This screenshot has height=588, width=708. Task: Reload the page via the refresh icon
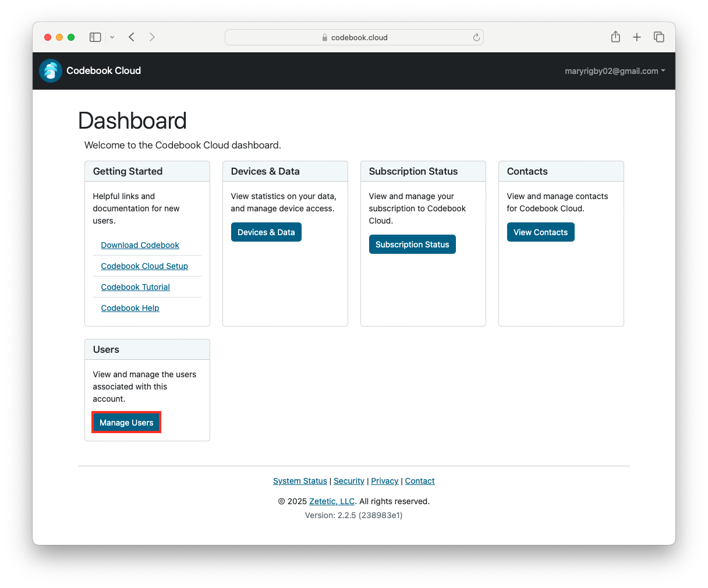pos(476,37)
